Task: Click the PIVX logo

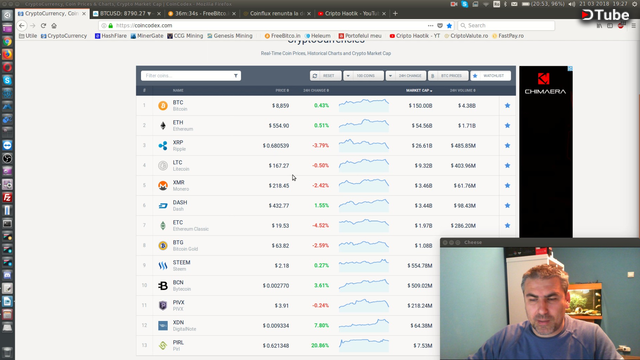Action: pos(163,306)
